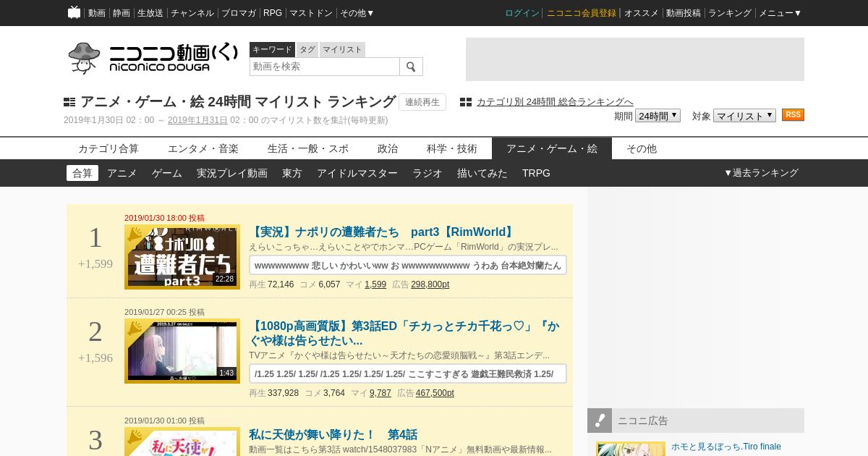This screenshot has width=868, height=456.
Task: Click the Niconico TV icon in top bar
Action: point(74,12)
